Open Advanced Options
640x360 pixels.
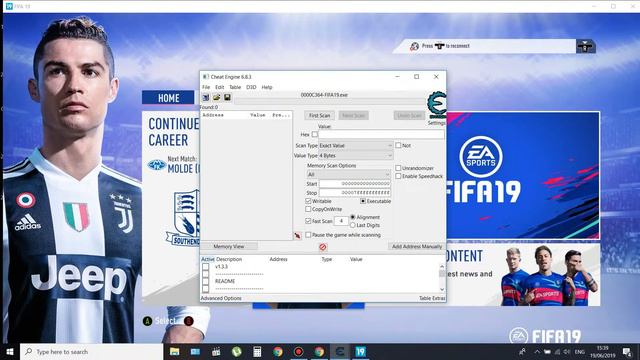tap(221, 298)
